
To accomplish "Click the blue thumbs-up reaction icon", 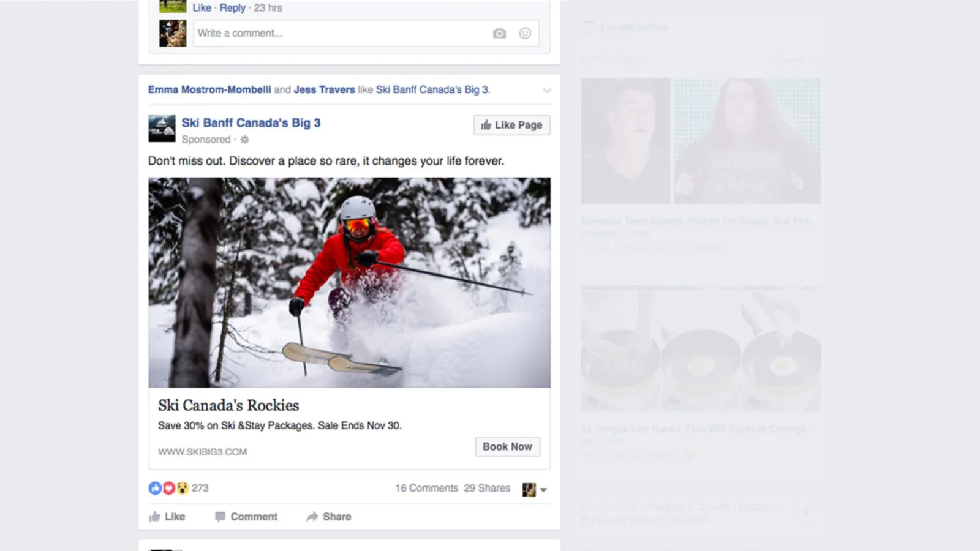I will tap(155, 488).
